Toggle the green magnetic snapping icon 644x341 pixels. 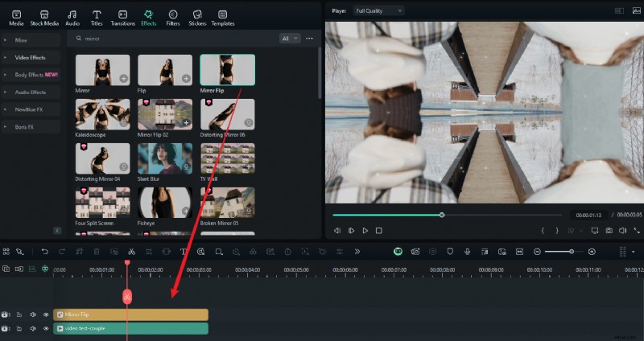tap(45, 269)
